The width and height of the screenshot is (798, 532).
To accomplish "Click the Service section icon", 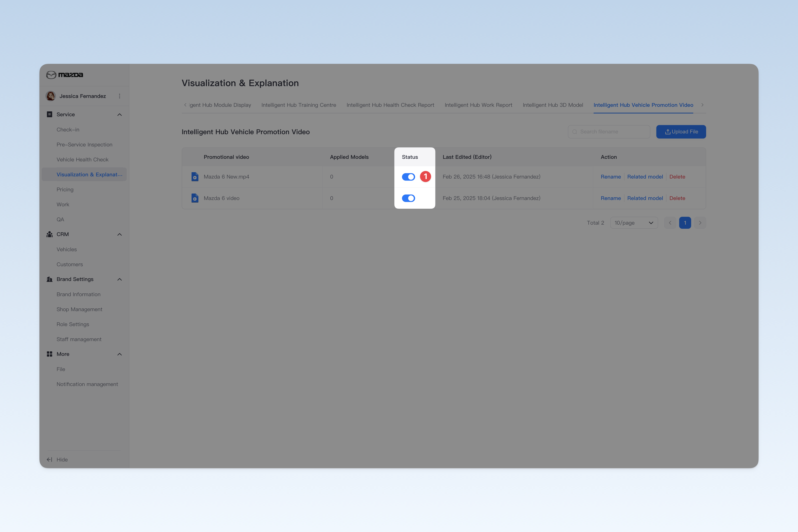I will click(49, 114).
